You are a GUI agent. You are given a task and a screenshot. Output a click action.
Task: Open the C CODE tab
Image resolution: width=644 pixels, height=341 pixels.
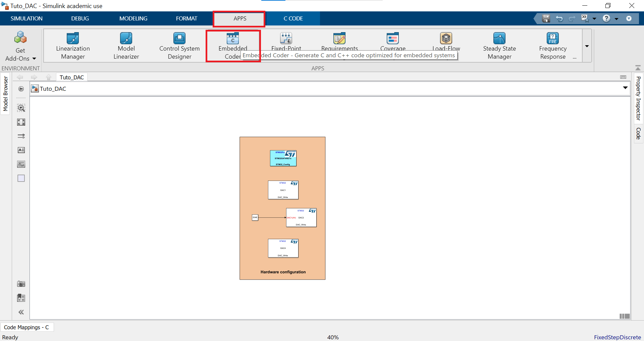click(293, 18)
